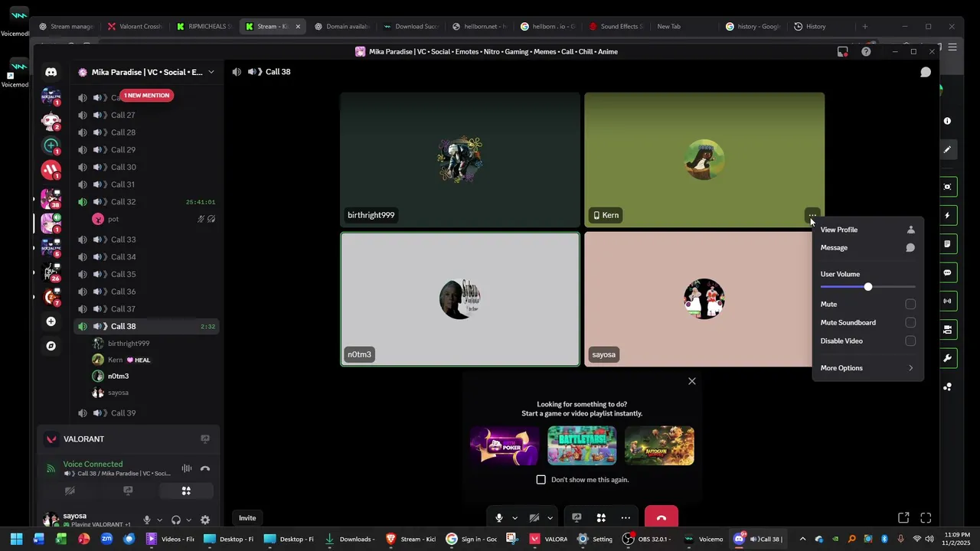980x551 pixels.
Task: Switch to Sound Effects browser tab
Action: point(617,26)
